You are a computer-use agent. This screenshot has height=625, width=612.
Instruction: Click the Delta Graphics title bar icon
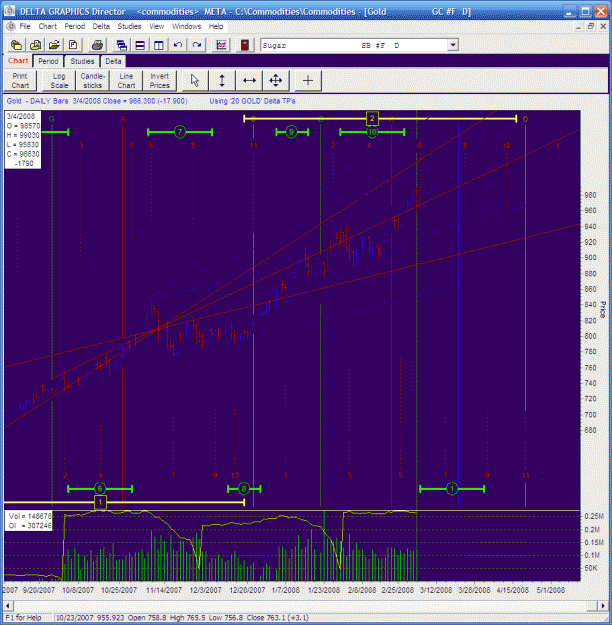pos(9,11)
